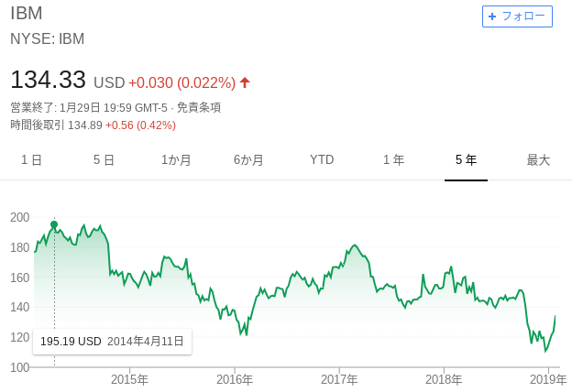Click the after-hours 134.89 price text

(x=85, y=125)
